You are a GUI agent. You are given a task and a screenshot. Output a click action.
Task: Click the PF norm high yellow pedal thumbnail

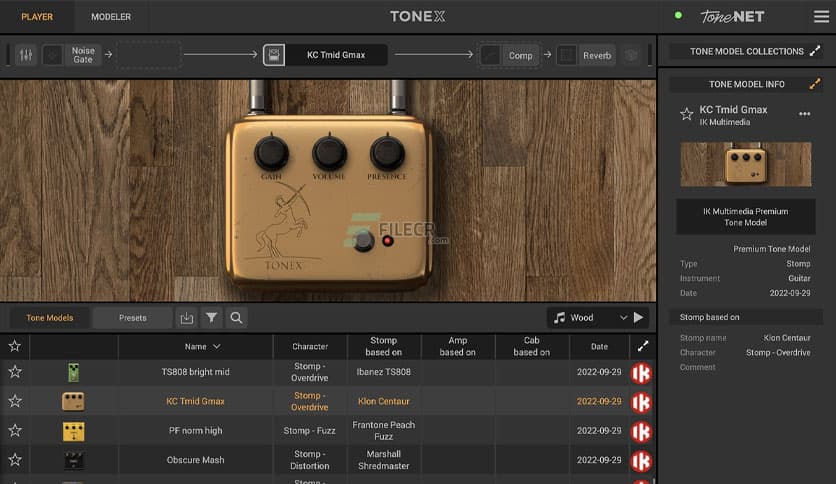[74, 431]
